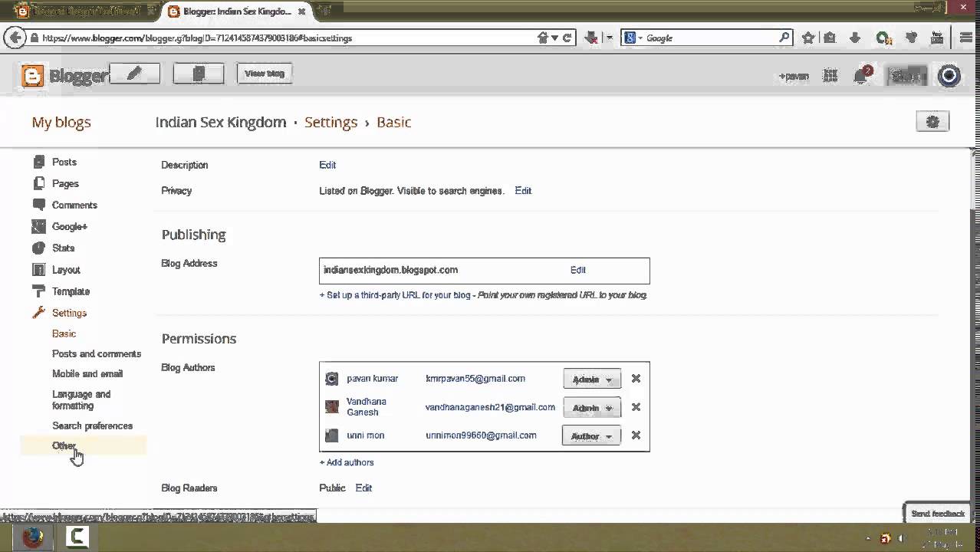
Task: Click the browser address bar
Action: click(288, 38)
